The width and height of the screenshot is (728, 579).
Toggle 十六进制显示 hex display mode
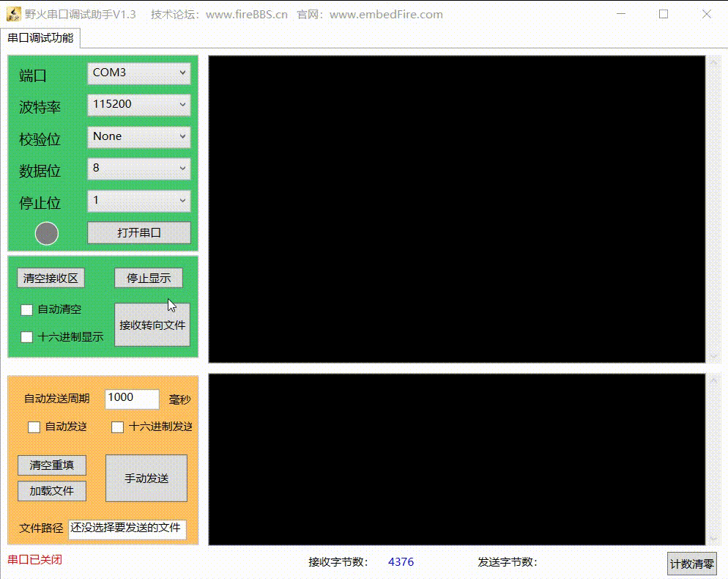pos(27,336)
